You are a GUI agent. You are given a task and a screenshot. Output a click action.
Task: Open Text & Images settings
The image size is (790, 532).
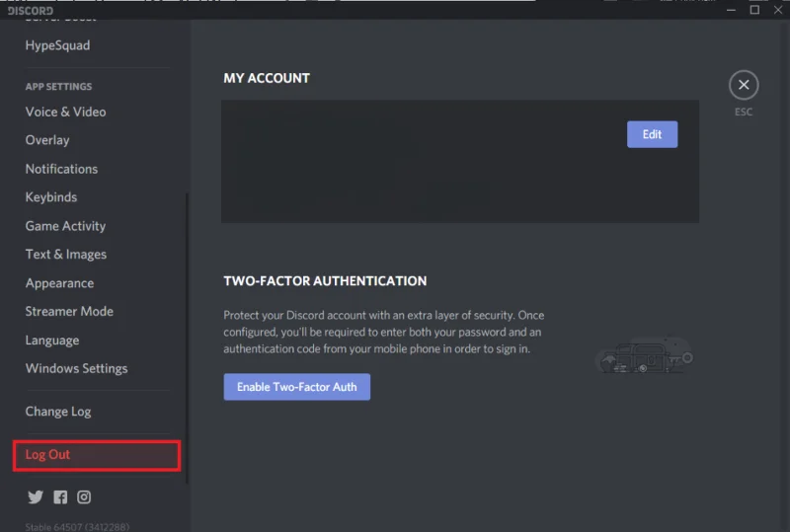(x=66, y=255)
